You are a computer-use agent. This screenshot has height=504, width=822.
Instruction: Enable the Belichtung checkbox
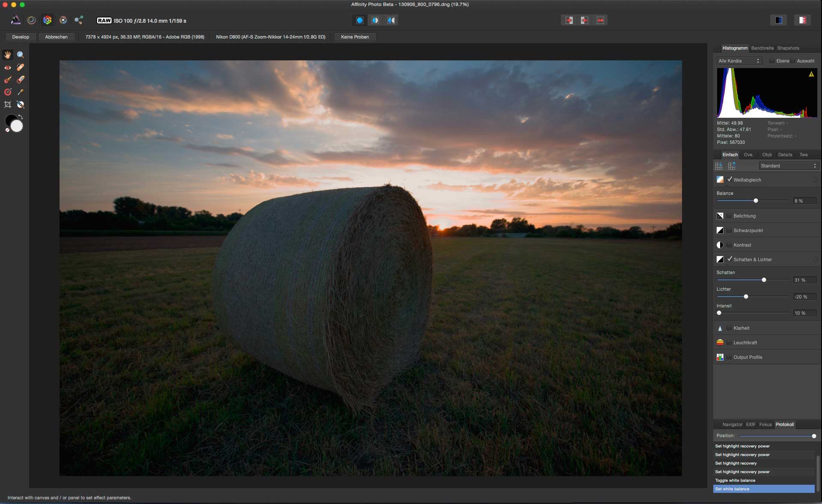click(730, 216)
